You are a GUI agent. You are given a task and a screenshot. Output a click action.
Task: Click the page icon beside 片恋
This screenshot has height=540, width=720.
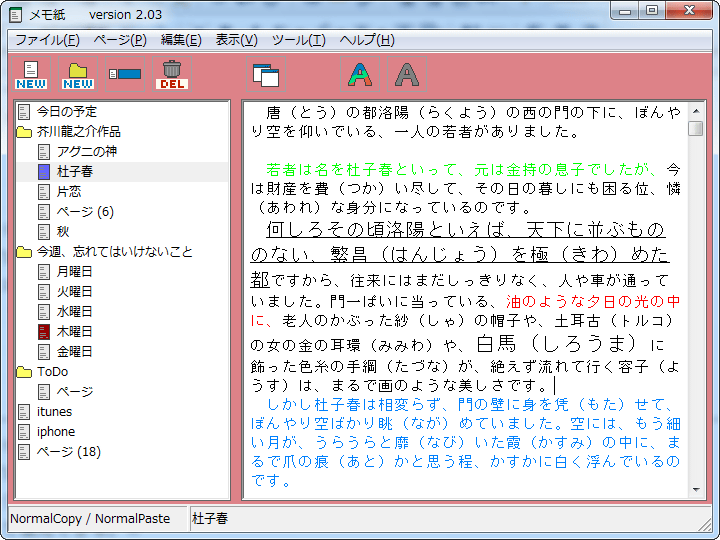point(44,191)
